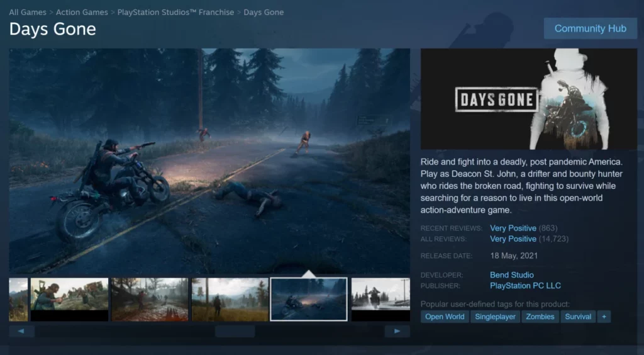Select the Singleplayer tag
644x355 pixels.
tap(496, 317)
